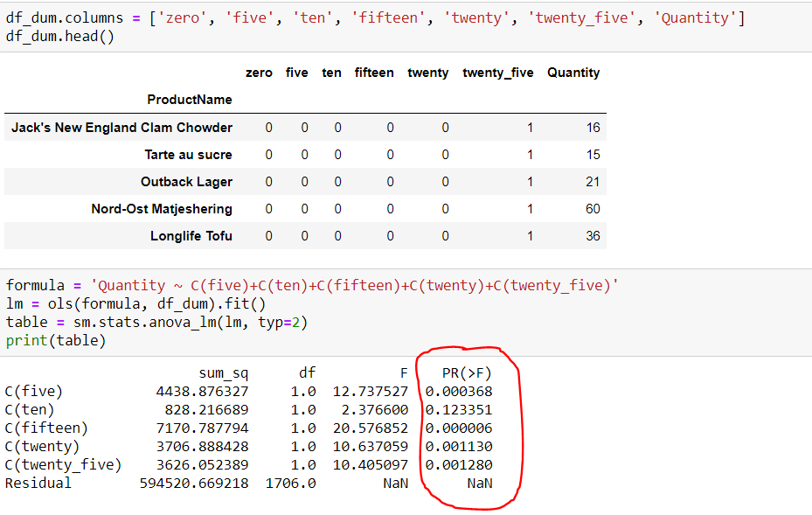The width and height of the screenshot is (812, 515).
Task: Select the twenty_five column header
Action: (497, 73)
